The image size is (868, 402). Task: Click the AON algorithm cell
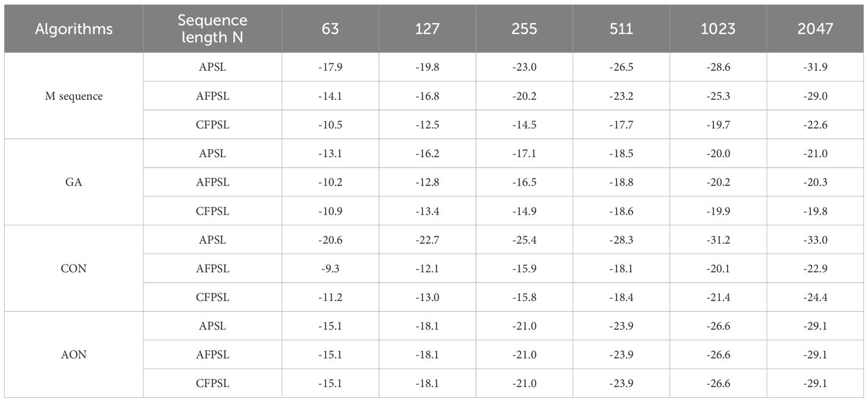click(x=74, y=355)
